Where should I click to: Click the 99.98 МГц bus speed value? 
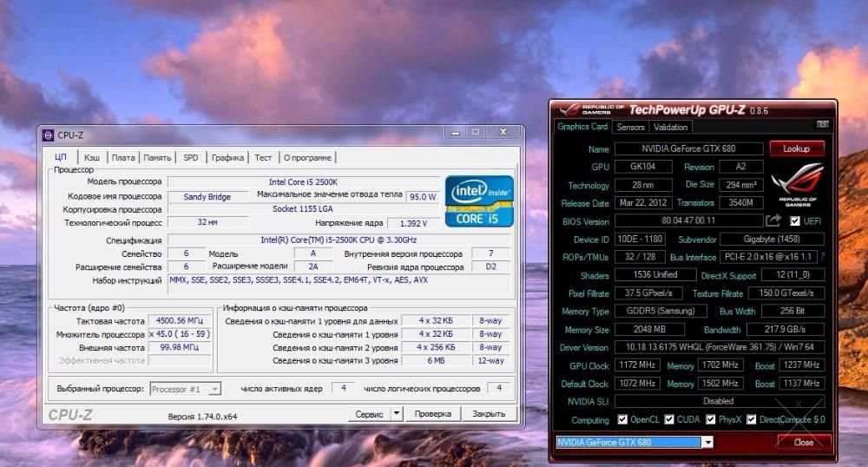[x=180, y=347]
